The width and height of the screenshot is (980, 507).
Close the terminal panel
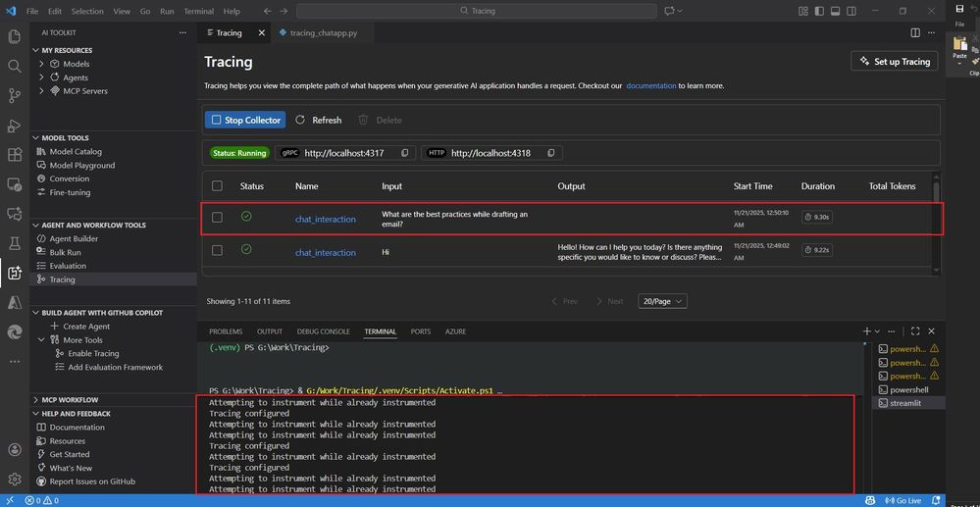(x=931, y=331)
